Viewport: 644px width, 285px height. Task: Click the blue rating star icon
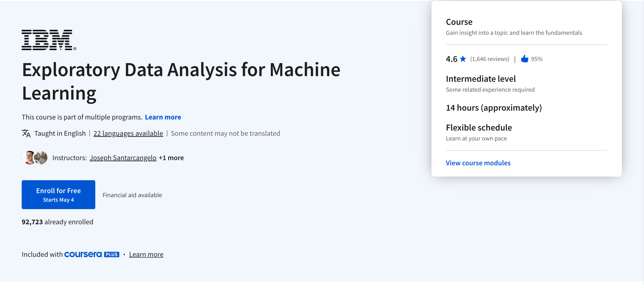coord(463,59)
